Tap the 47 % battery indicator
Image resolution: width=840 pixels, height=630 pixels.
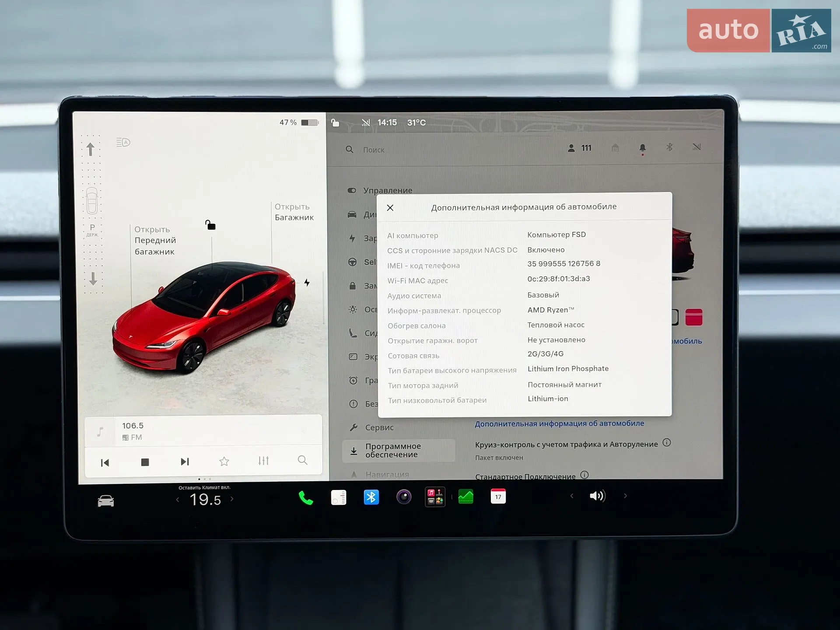click(x=299, y=122)
